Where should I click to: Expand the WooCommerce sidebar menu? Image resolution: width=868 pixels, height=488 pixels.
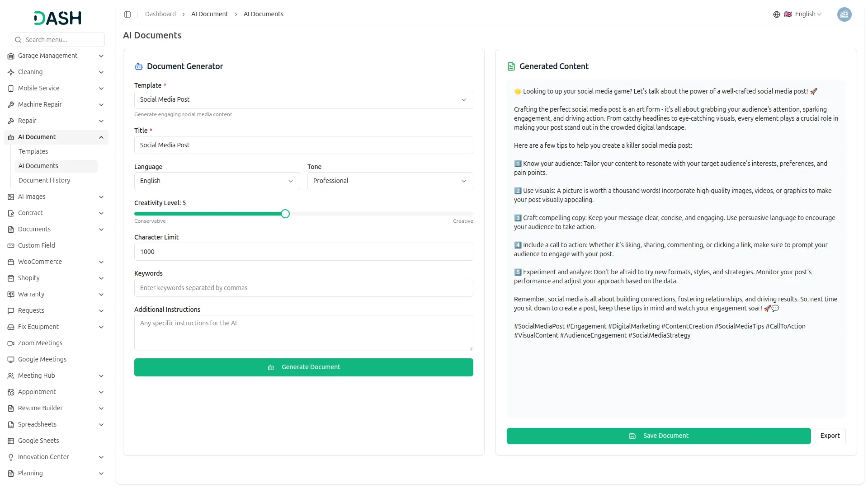coord(101,262)
